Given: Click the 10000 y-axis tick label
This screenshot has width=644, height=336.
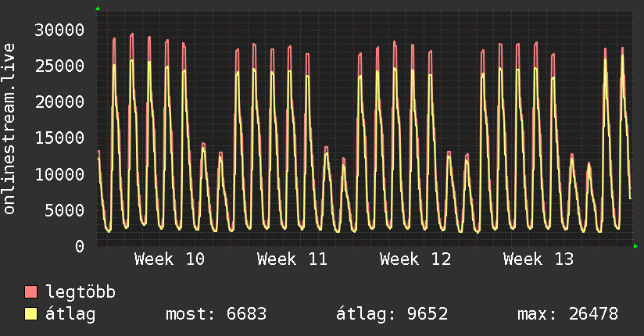Looking at the screenshot, I should (x=61, y=174).
